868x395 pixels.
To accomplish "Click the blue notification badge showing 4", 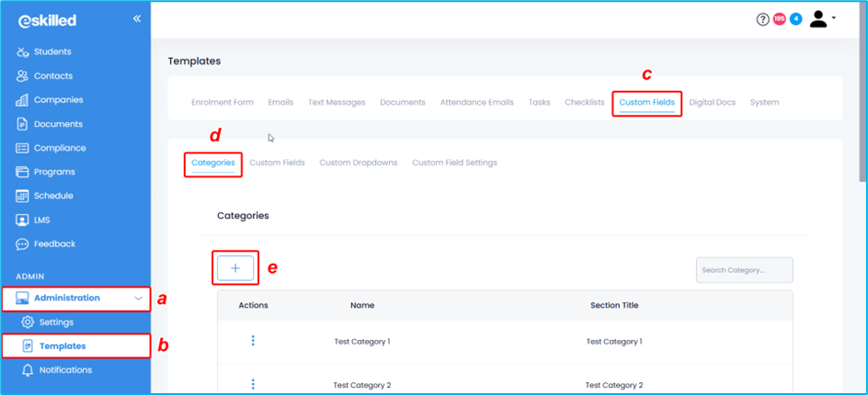I will tap(795, 19).
